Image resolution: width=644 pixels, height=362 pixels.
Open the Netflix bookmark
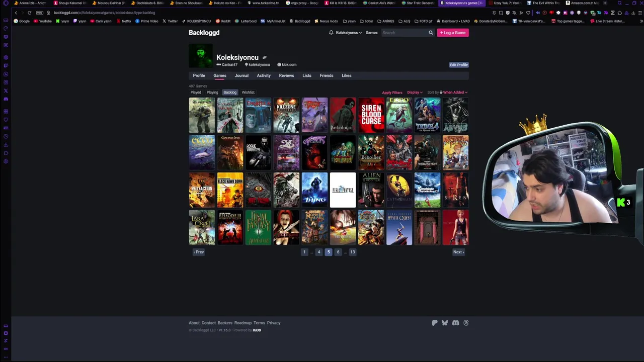click(124, 21)
